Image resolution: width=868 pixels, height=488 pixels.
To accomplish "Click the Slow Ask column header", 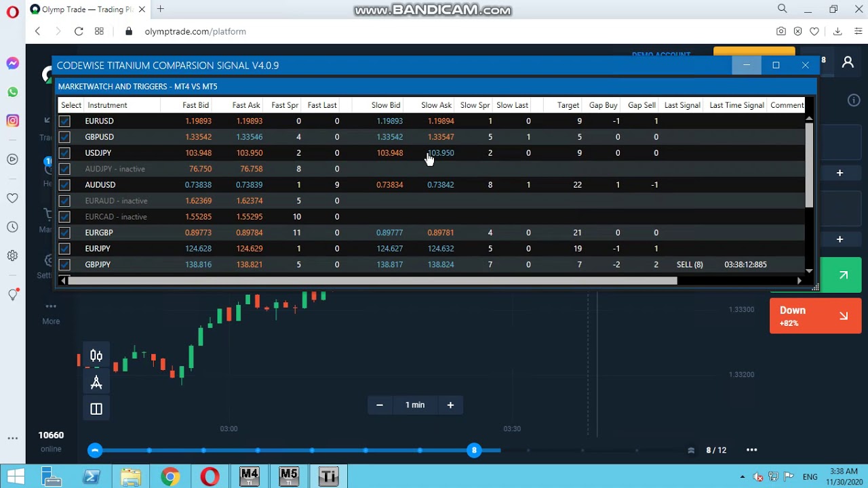I will point(436,105).
